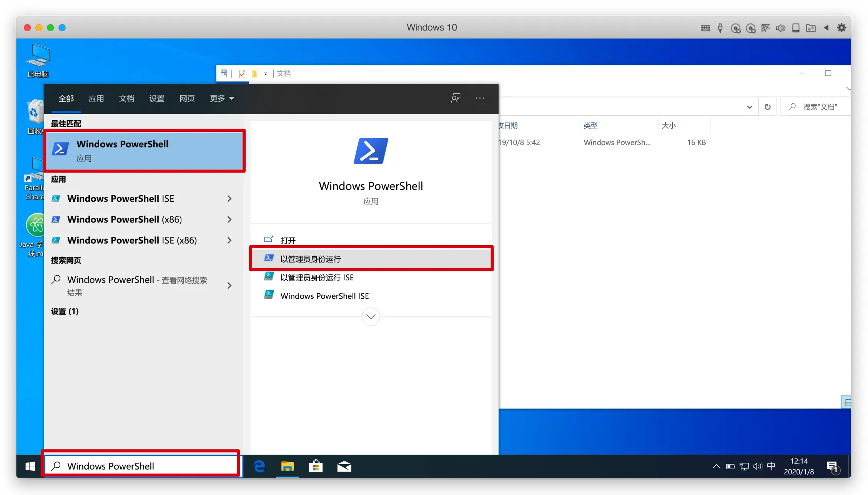Screen dimensions: 868x495
Task: Click refresh button in Explorer address bar
Action: (x=768, y=107)
